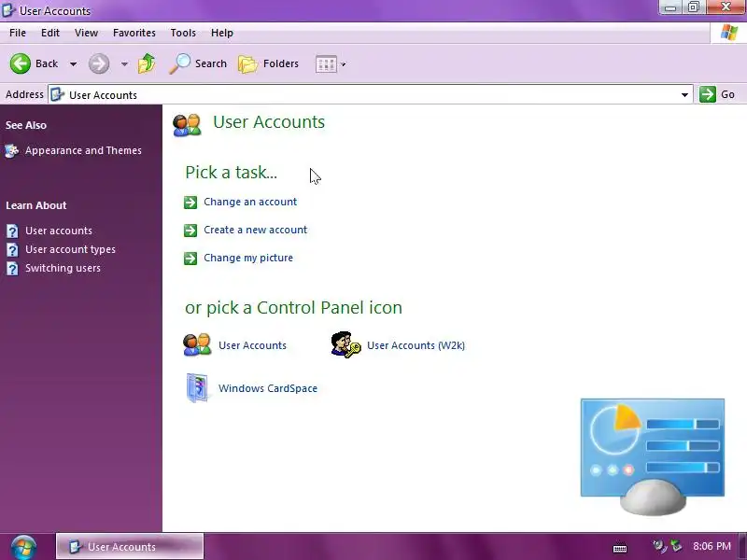Viewport: 747px width, 560px height.
Task: Open User Accounts control panel icon
Action: (197, 344)
